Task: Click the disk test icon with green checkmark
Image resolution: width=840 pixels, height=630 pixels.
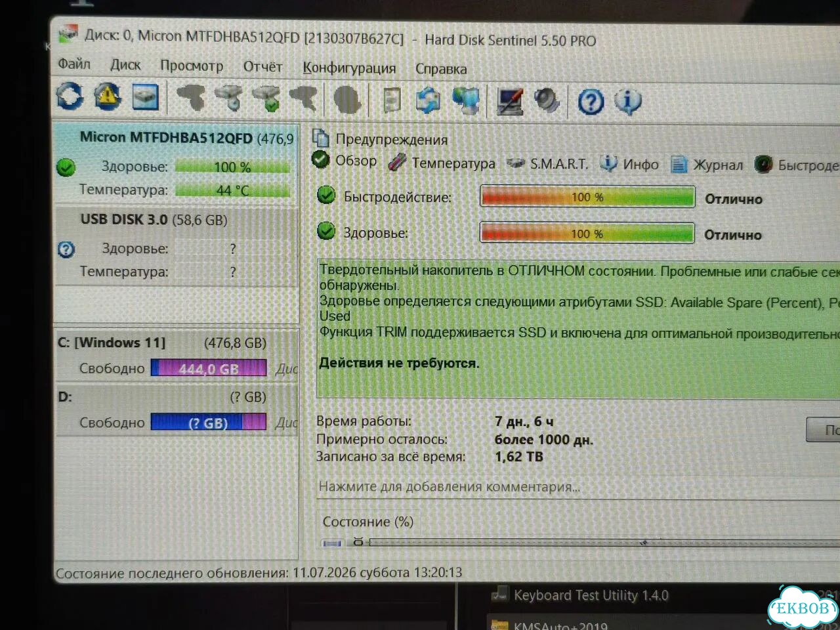Action: (266, 99)
